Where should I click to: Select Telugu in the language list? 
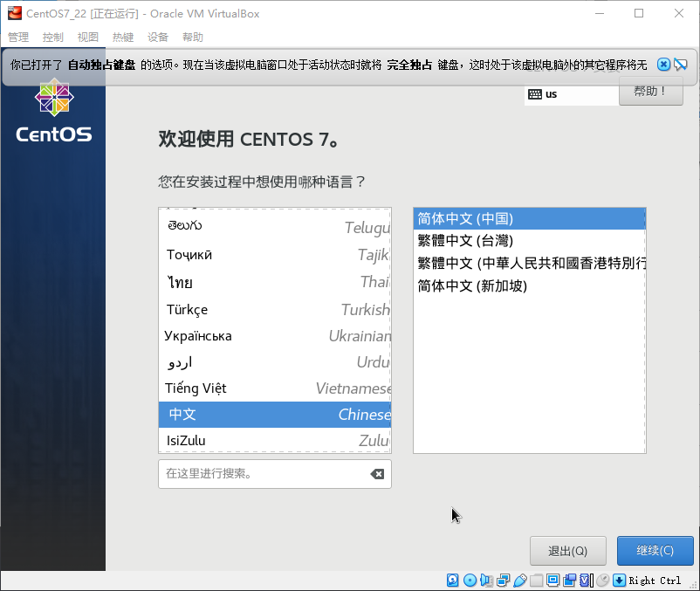coord(275,226)
